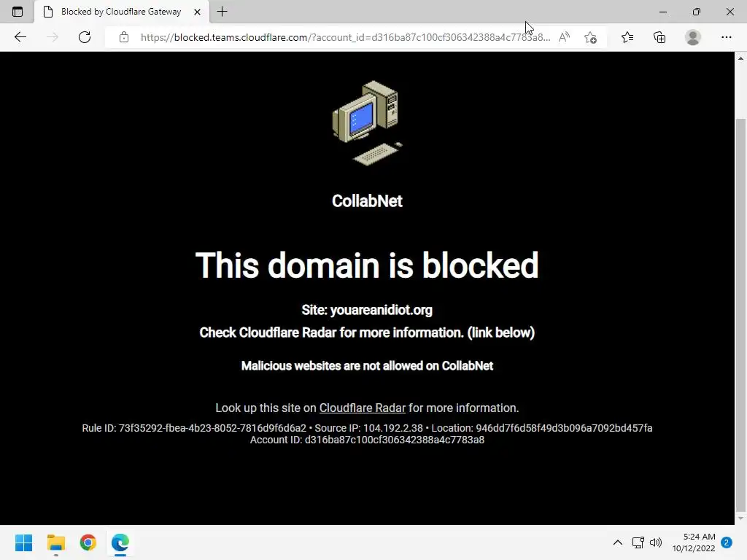
Task: Go back to the previous page
Action: pyautogui.click(x=20, y=37)
